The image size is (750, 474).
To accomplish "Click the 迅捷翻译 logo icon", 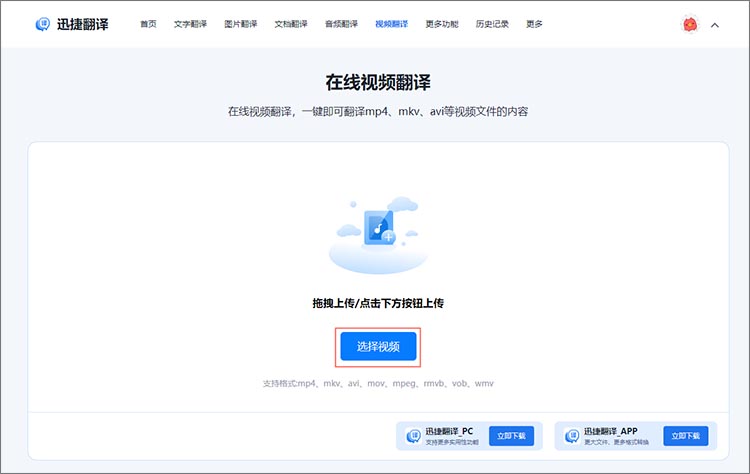I will [43, 24].
